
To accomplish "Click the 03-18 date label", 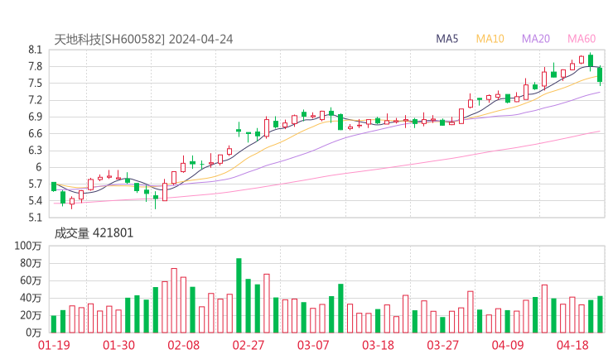I will pyautogui.click(x=378, y=345).
